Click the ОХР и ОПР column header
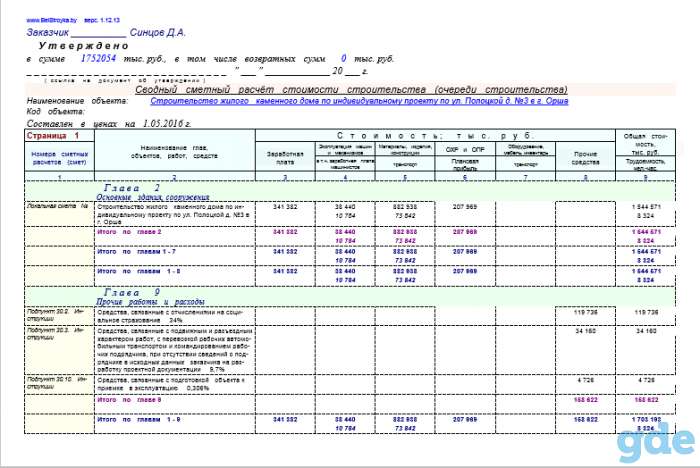 (465, 149)
